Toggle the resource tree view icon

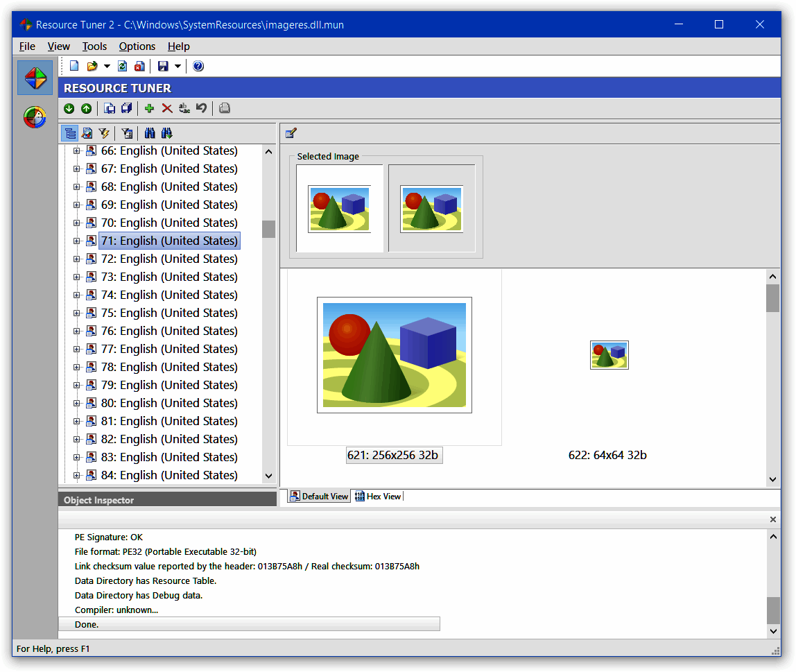coord(70,132)
